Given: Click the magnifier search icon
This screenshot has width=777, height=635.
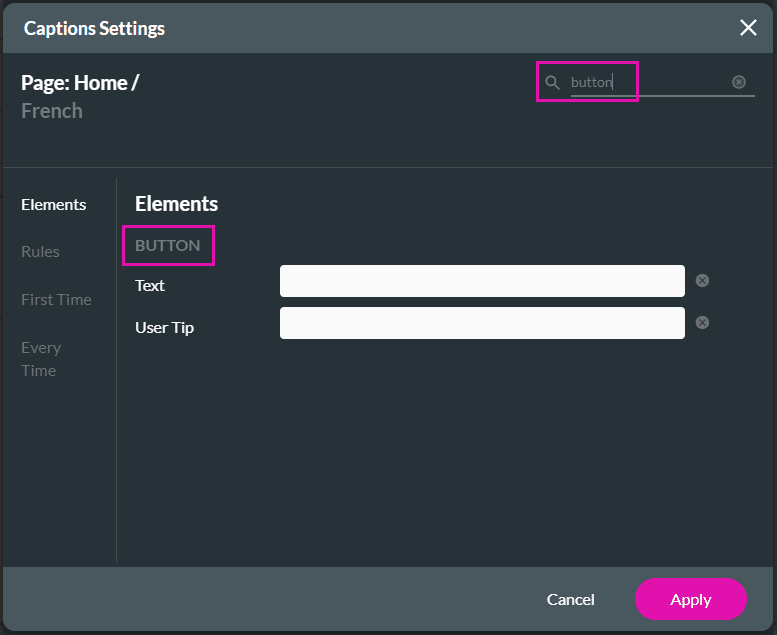Looking at the screenshot, I should [x=552, y=82].
